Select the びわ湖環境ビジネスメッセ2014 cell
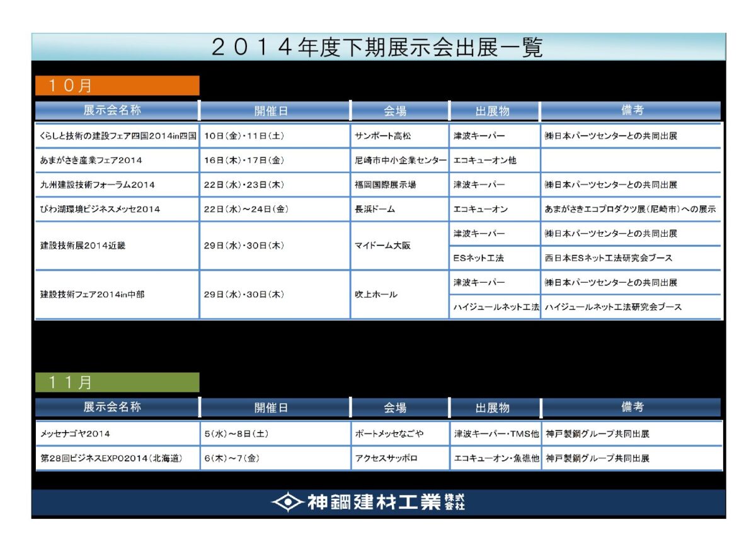 117,209
